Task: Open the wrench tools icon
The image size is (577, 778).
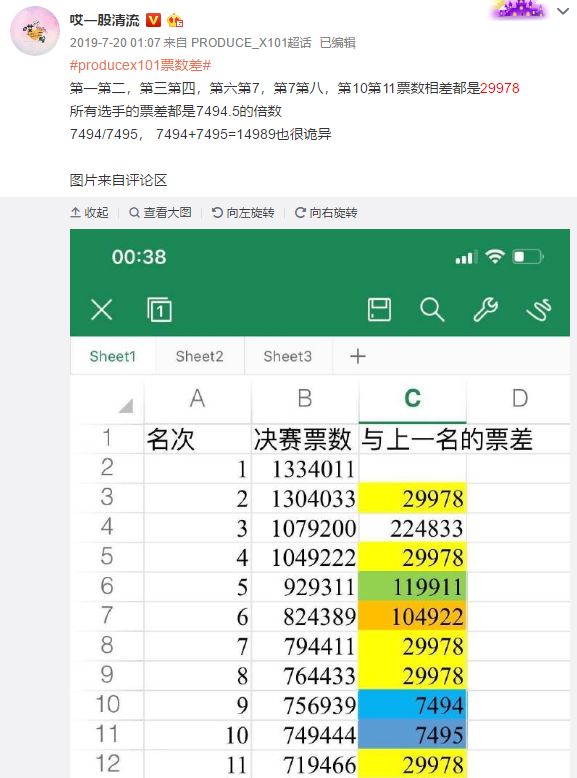Action: click(485, 310)
